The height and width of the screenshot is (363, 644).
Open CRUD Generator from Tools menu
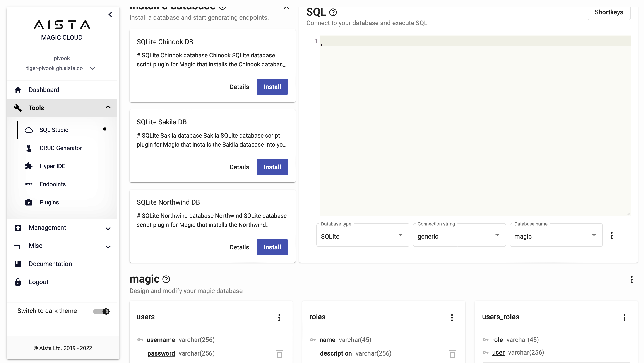coord(61,148)
